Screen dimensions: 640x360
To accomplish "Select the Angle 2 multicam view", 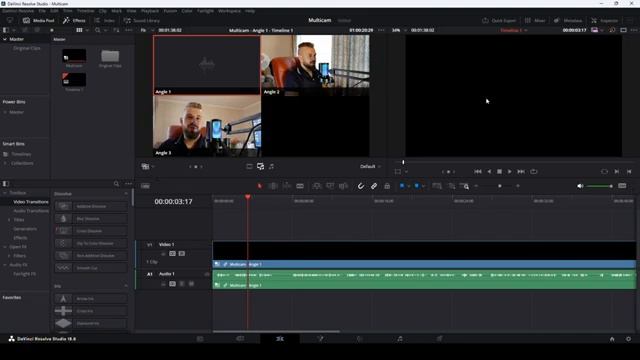I will point(315,65).
